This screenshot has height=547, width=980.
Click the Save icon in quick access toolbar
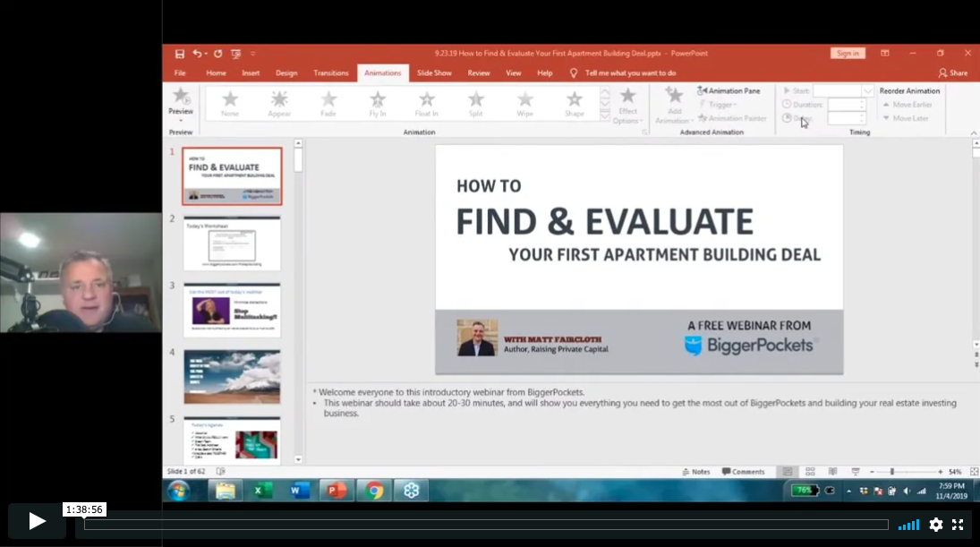click(x=179, y=54)
